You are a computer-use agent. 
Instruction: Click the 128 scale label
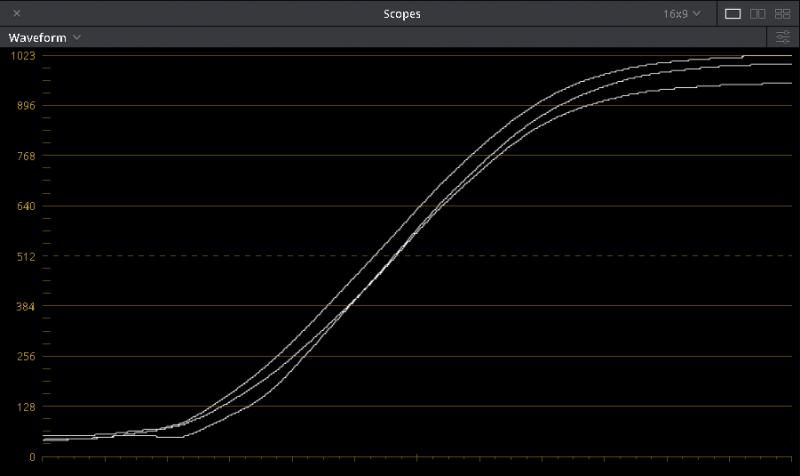22,407
